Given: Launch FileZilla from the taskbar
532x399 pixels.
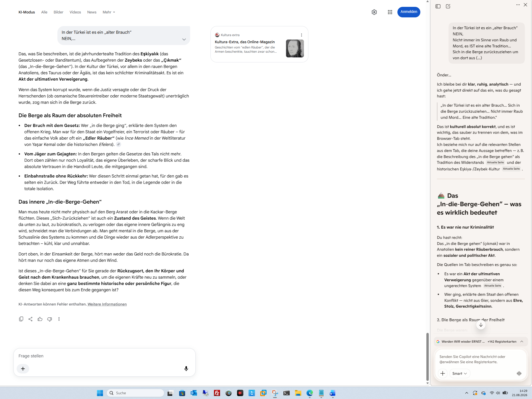Looking at the screenshot, I should pyautogui.click(x=217, y=393).
